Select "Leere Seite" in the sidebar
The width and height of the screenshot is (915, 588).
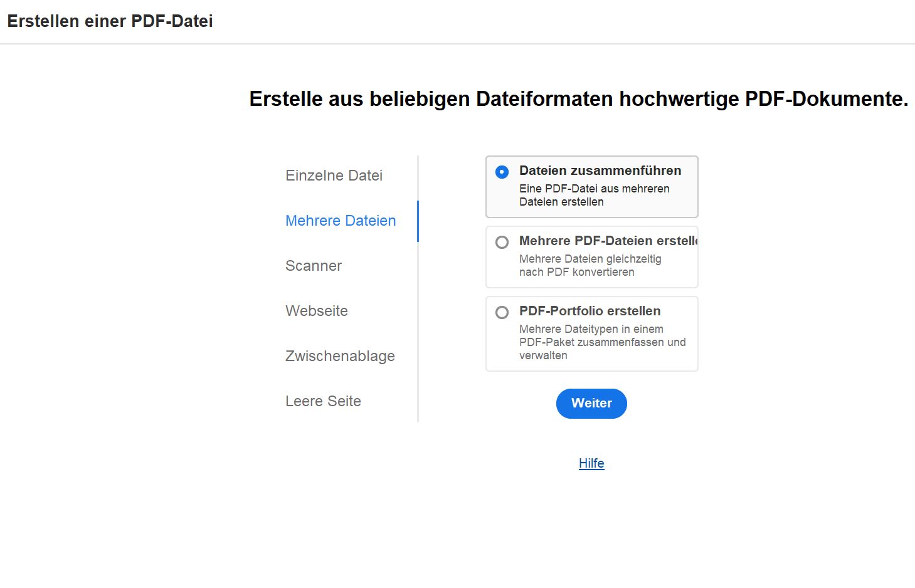click(323, 401)
